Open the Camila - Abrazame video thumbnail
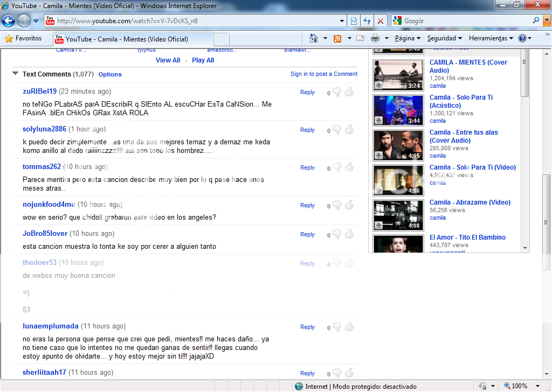552x392 pixels. click(x=398, y=214)
